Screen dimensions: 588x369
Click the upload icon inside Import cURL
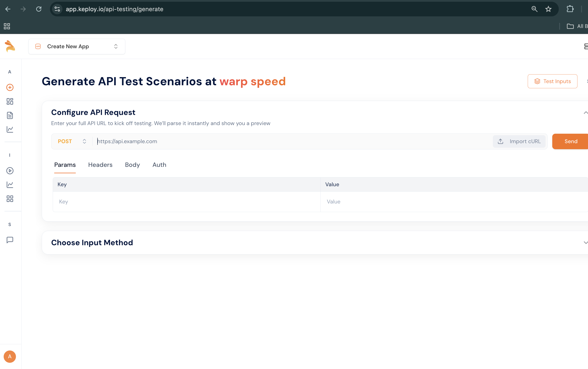(x=500, y=141)
